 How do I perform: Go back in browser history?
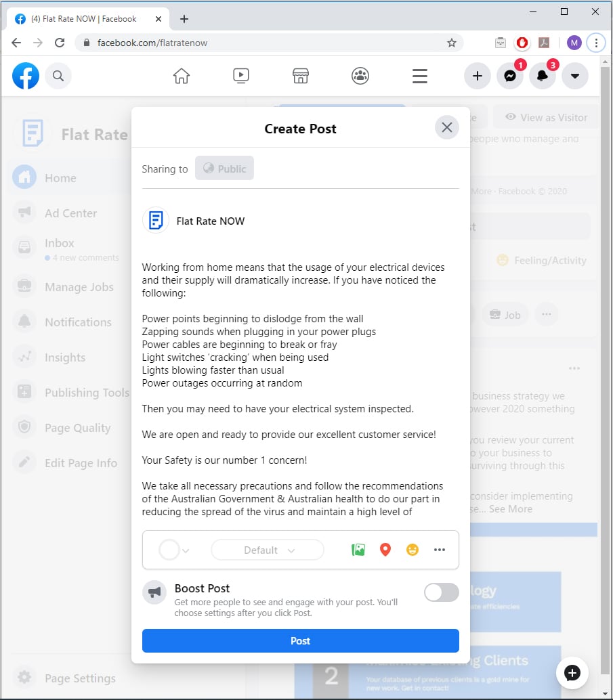(16, 43)
